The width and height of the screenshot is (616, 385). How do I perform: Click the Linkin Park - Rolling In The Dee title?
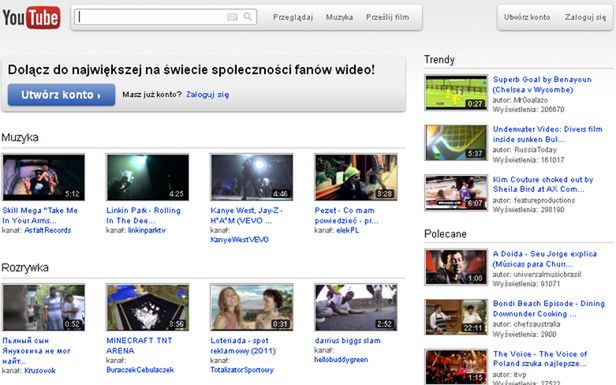tap(143, 215)
